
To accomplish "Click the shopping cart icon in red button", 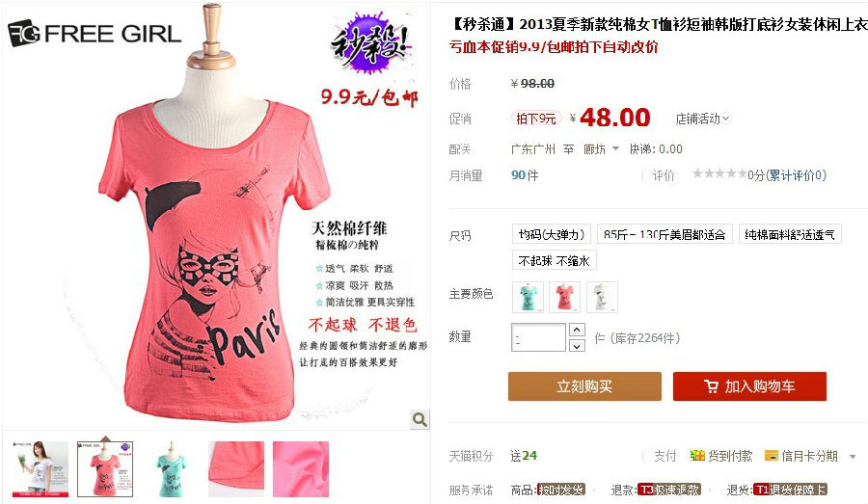I will pos(712,386).
